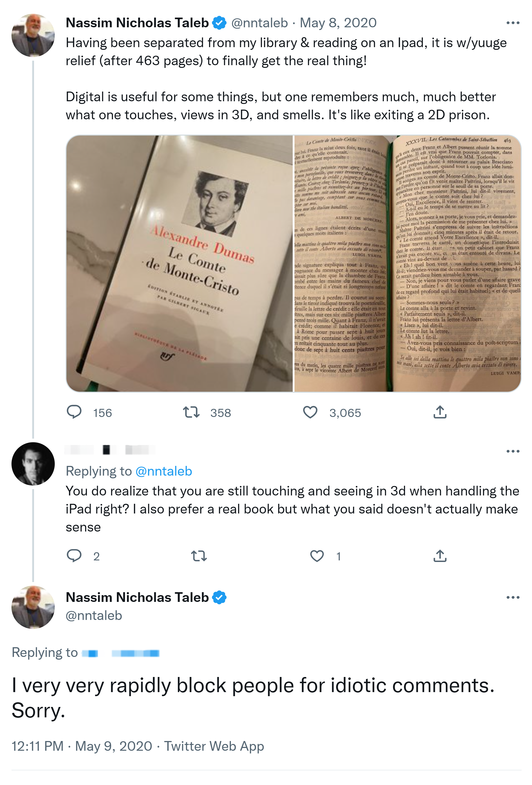This screenshot has width=532, height=785.
Task: Click the May 8, 2020 timestamp
Action: (338, 23)
